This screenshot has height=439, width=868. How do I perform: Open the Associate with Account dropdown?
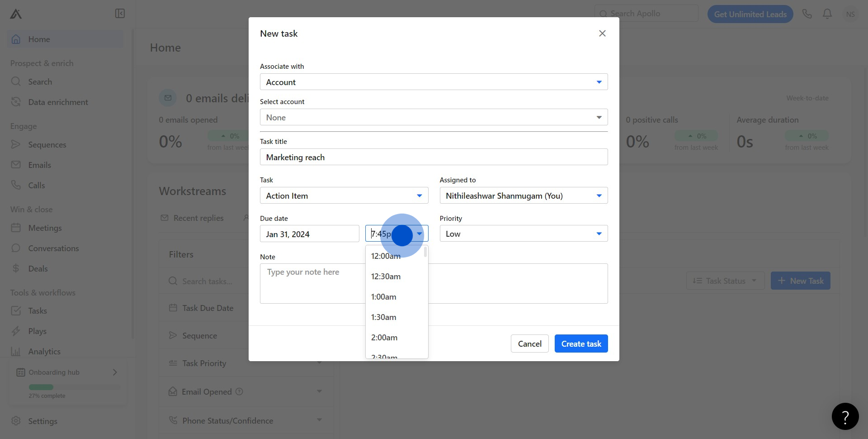tap(434, 82)
